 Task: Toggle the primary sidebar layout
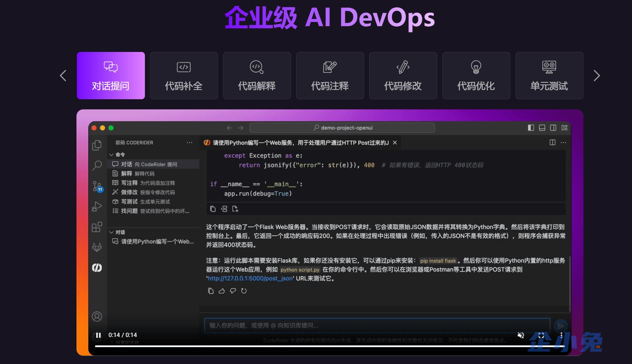tap(531, 128)
